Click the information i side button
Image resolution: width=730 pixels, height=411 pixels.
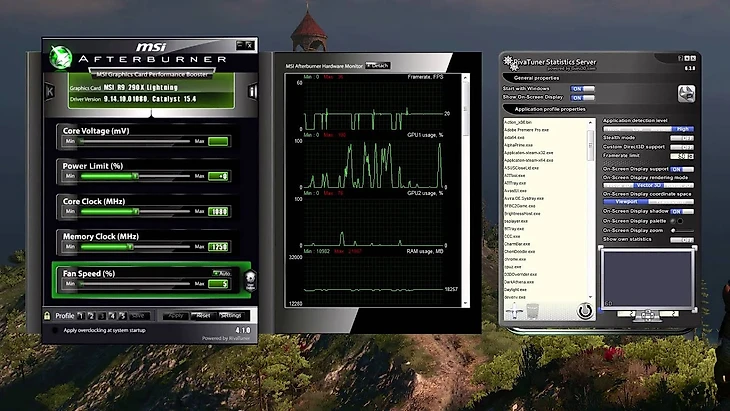point(252,91)
